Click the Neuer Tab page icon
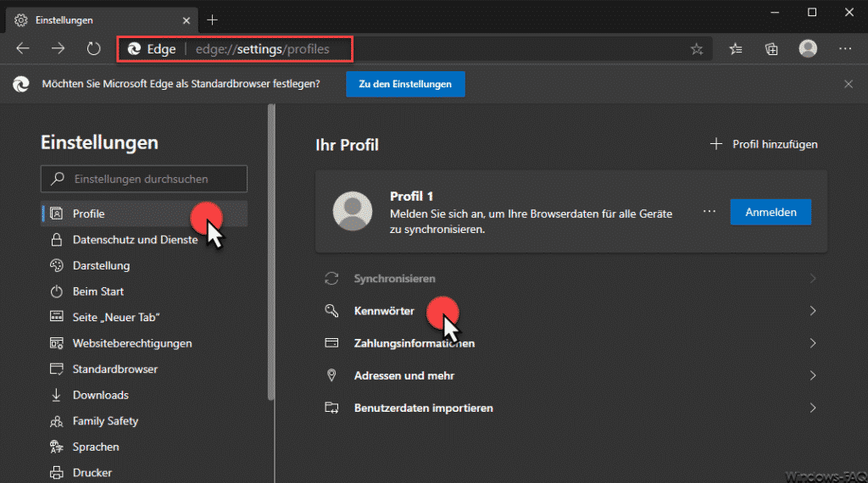This screenshot has height=483, width=868. click(x=57, y=317)
